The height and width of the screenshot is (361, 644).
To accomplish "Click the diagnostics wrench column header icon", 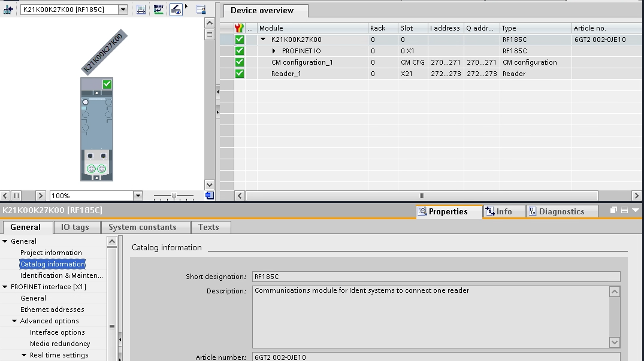I will pos(240,28).
